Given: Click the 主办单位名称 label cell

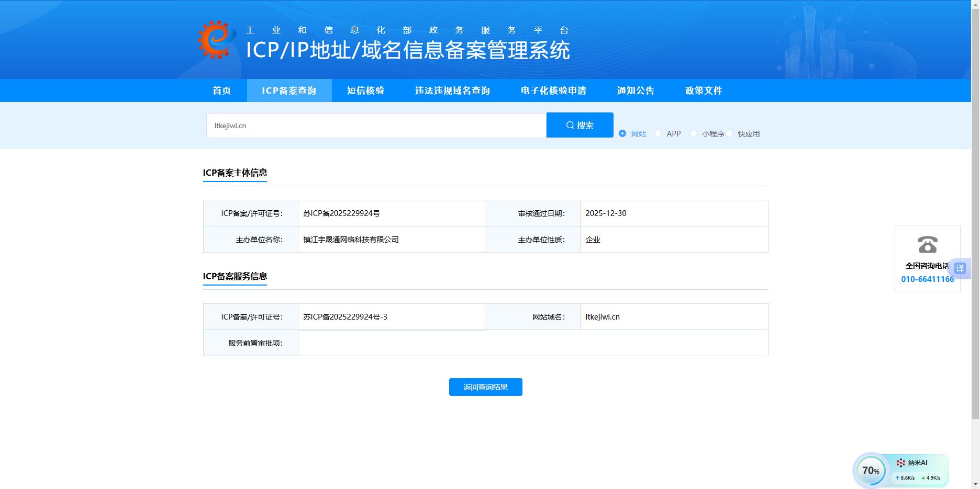Looking at the screenshot, I should 251,240.
